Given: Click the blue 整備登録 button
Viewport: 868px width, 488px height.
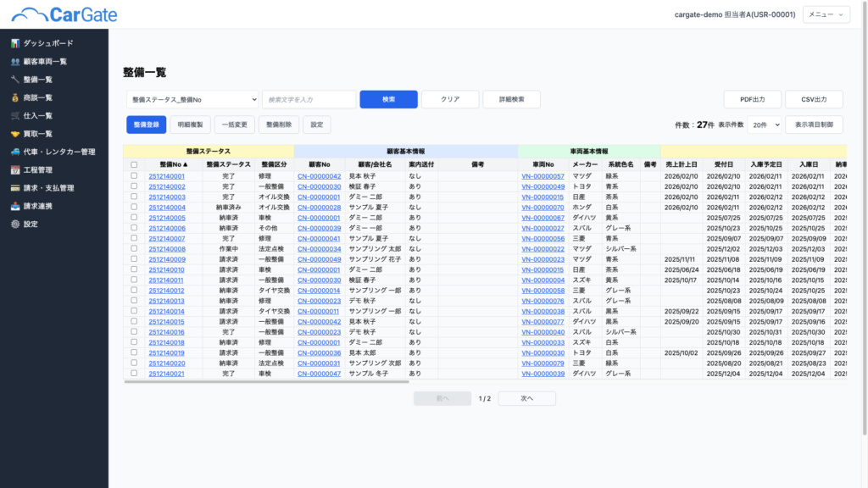Looking at the screenshot, I should coord(146,125).
